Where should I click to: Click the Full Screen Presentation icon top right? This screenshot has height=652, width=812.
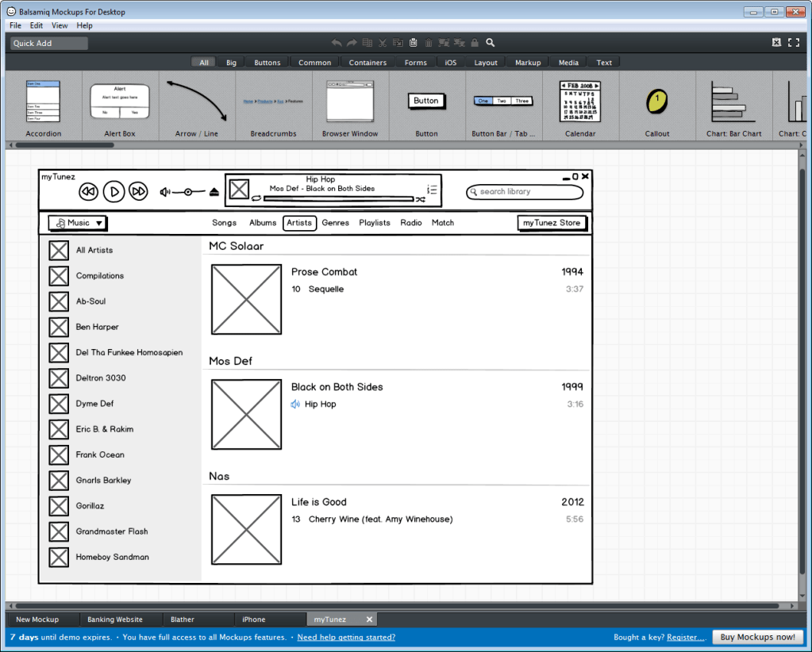click(795, 42)
